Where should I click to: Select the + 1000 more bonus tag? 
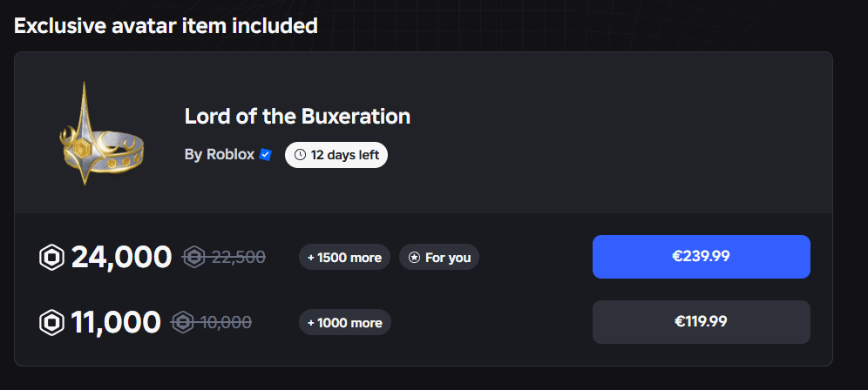(x=344, y=323)
